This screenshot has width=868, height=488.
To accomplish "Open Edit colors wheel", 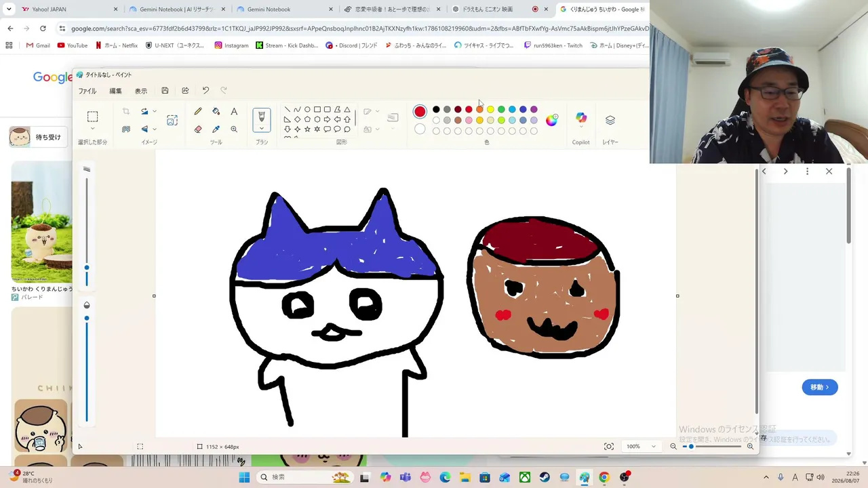I will pyautogui.click(x=552, y=120).
